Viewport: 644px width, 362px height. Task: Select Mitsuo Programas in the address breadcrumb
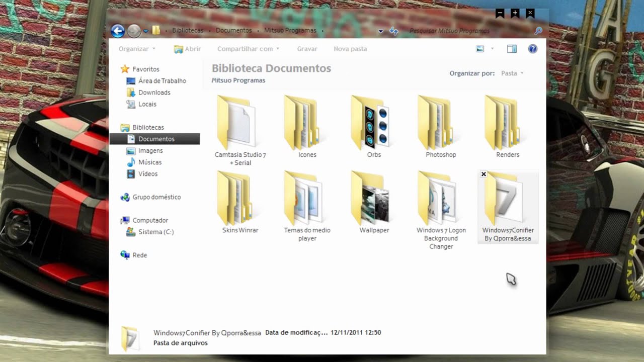point(290,31)
